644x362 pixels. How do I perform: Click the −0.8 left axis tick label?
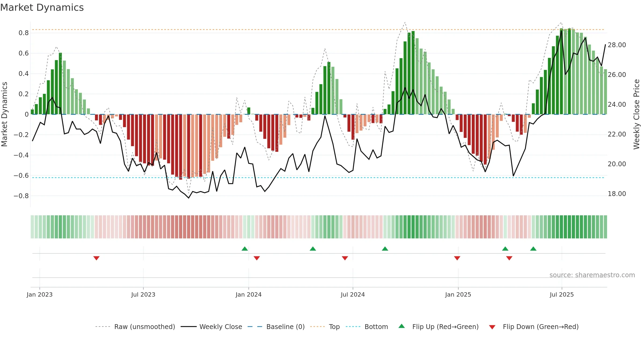pos(21,196)
